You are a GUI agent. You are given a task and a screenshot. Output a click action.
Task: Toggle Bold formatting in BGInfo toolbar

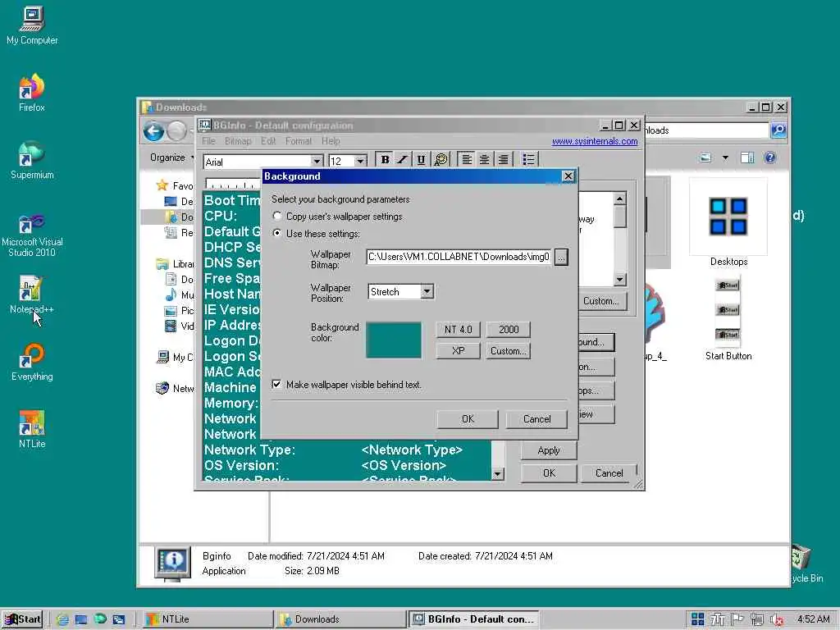[385, 160]
